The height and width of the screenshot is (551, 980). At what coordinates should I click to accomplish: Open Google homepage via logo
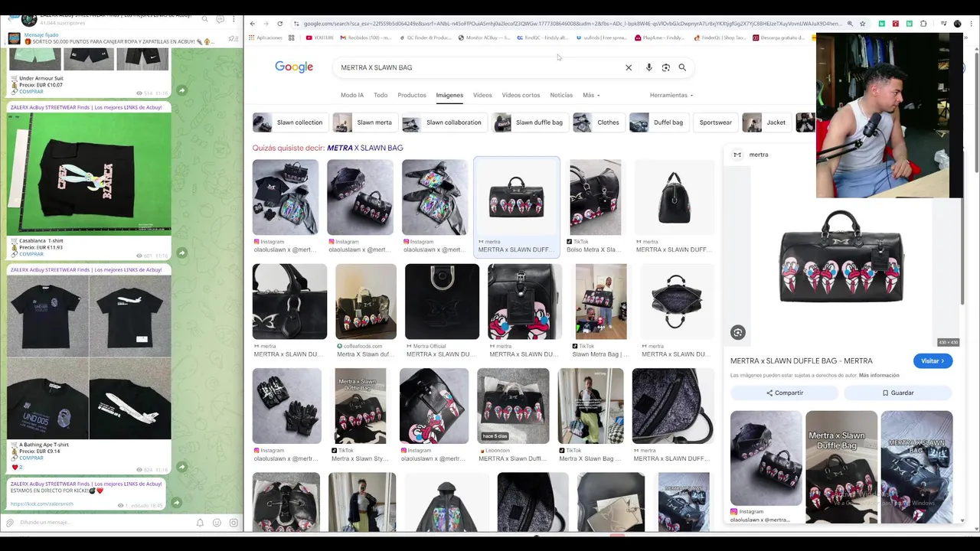point(294,67)
